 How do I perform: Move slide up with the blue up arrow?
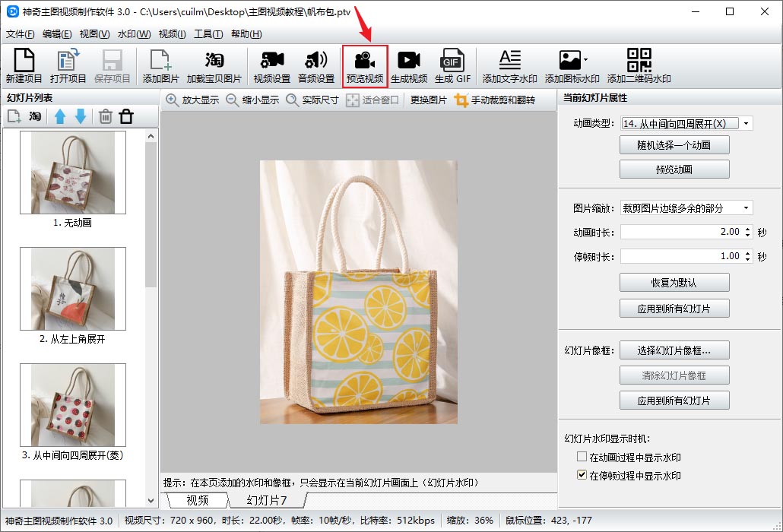(x=60, y=117)
